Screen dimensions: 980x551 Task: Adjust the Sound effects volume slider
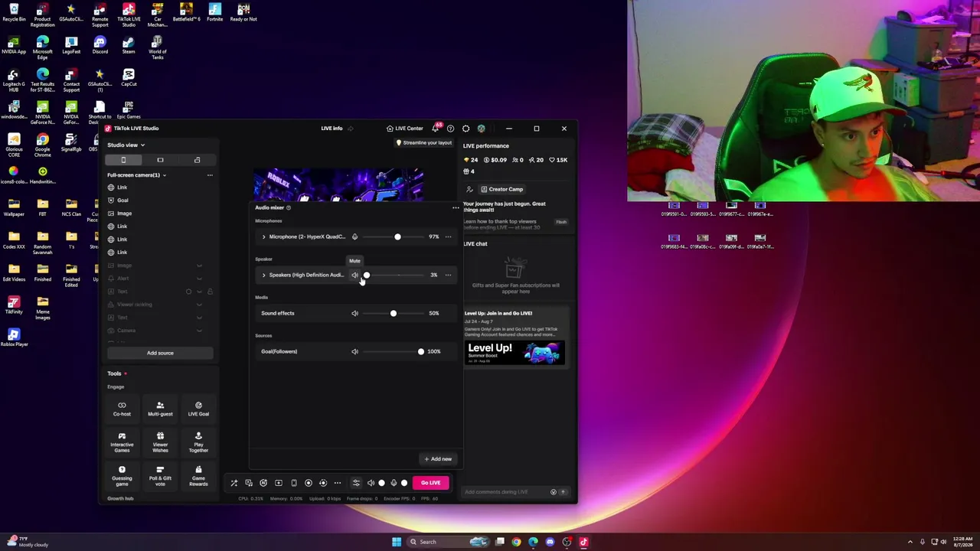coord(394,313)
